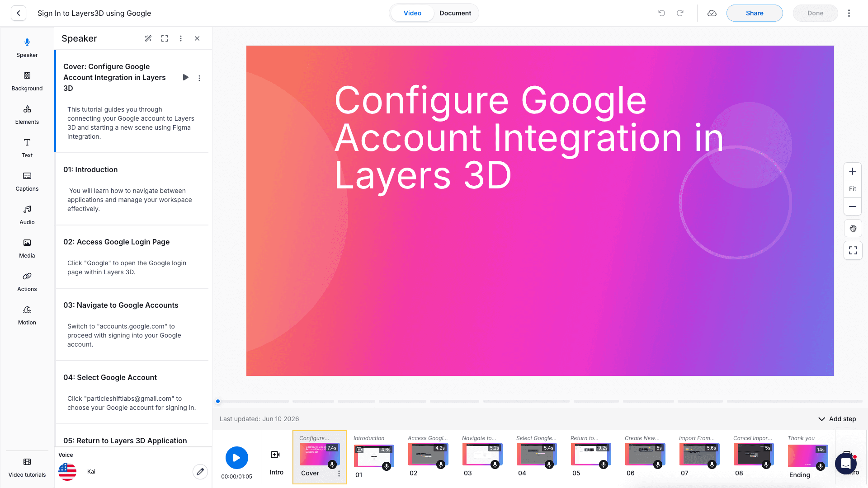Select the Ending Thank you thumbnail
868x488 pixels.
[x=807, y=455]
